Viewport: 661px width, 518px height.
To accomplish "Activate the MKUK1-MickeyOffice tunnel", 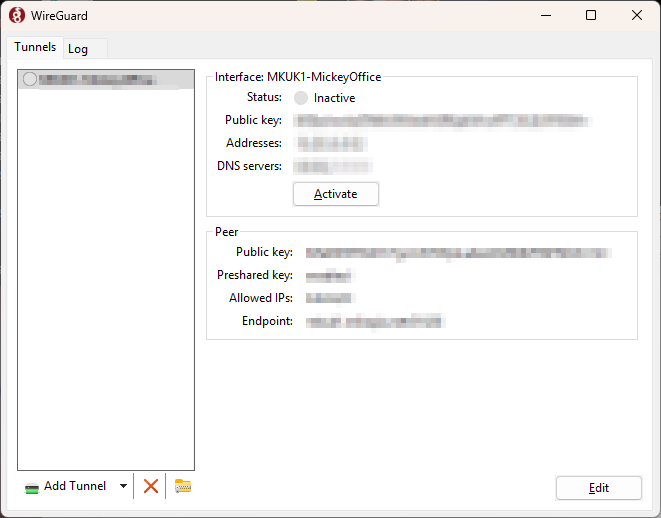I will click(x=336, y=194).
